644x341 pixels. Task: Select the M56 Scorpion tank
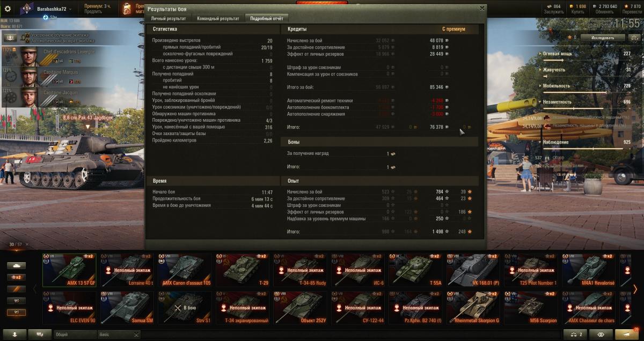click(531, 308)
